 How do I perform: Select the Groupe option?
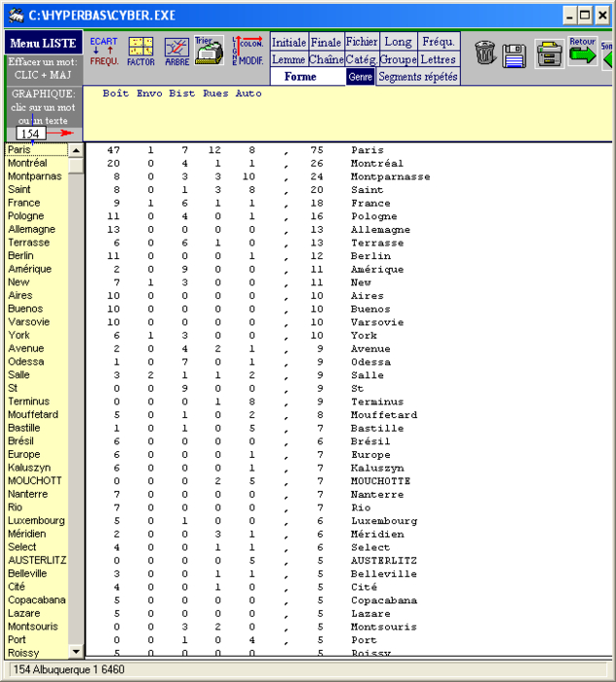398,59
